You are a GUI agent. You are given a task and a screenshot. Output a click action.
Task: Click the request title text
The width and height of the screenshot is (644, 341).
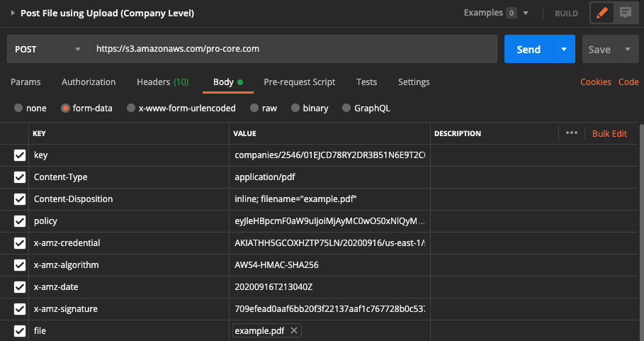pos(107,13)
